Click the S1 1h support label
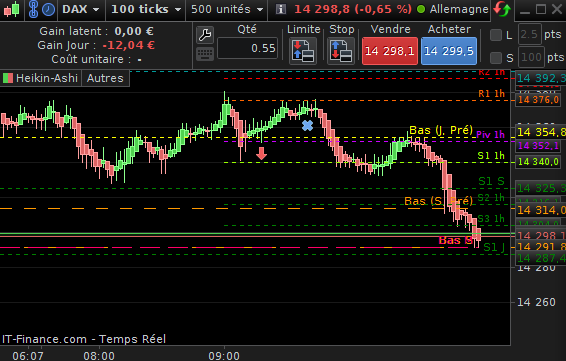Viewport: 566px width, 361px height. (x=491, y=156)
